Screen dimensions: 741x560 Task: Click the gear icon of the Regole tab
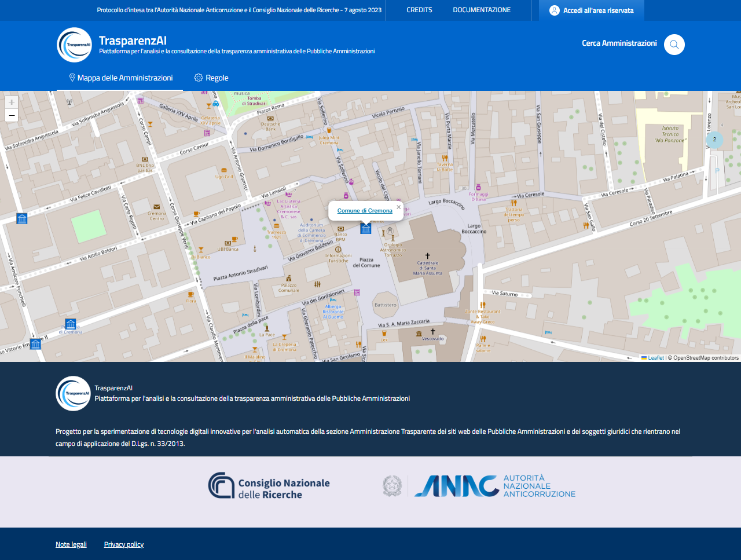point(199,78)
